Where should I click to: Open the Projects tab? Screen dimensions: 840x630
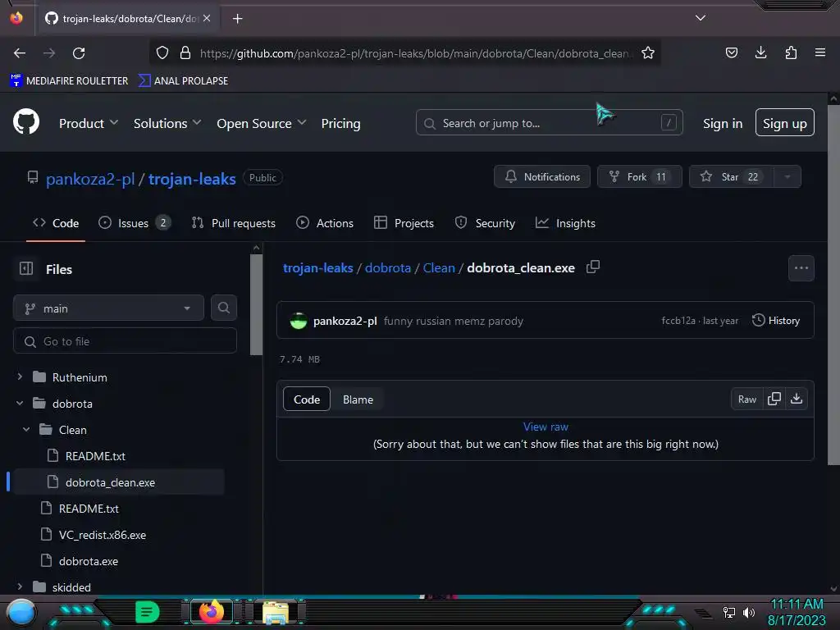(x=404, y=223)
